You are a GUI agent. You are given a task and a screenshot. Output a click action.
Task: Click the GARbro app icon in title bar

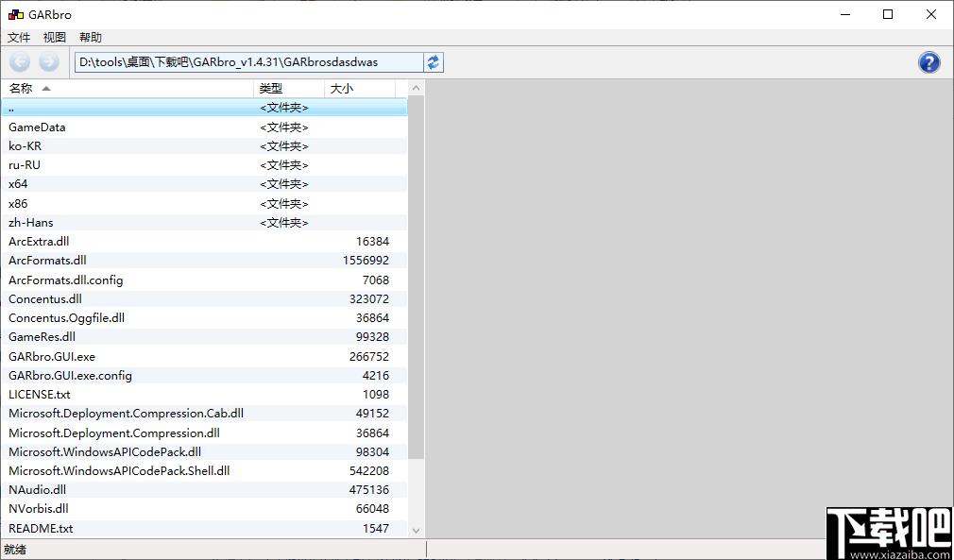tap(15, 14)
